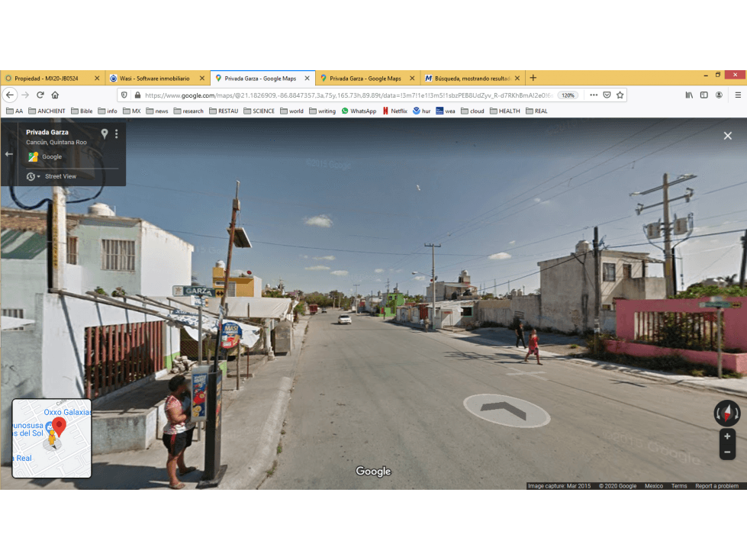View site security via the padlock icon

[x=137, y=95]
